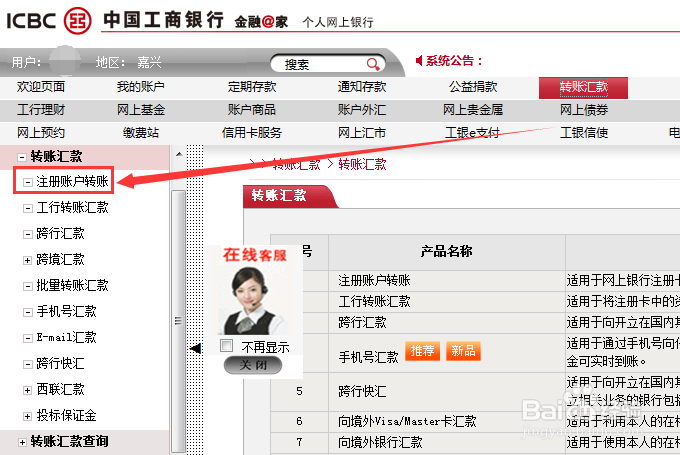Select 跨行快汇 in the sidebar
Viewport: 680px width, 455px height.
point(60,363)
